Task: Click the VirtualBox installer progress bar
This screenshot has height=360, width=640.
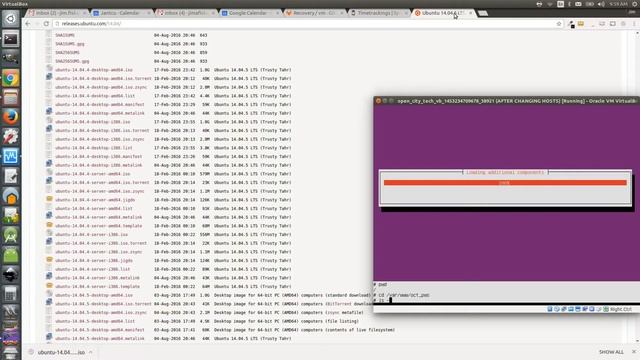Action: [x=505, y=183]
